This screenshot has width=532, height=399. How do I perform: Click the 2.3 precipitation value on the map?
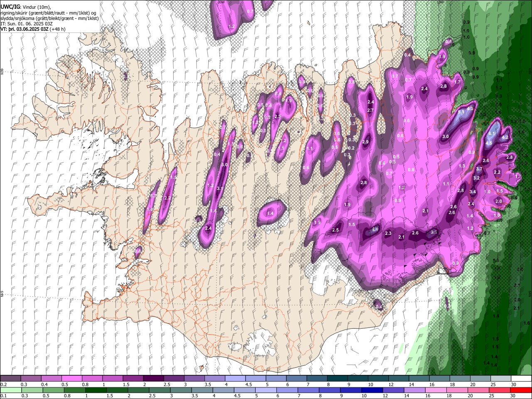pyautogui.click(x=388, y=234)
